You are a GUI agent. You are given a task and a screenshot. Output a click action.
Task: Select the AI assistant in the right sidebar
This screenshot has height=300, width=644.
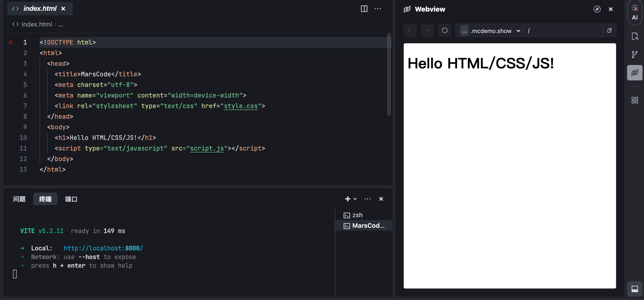[x=635, y=12]
